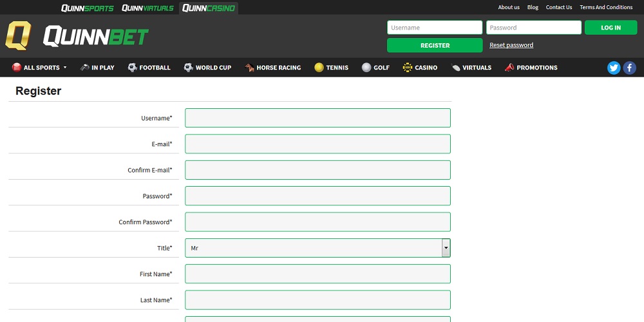Go to World Cup section

208,68
